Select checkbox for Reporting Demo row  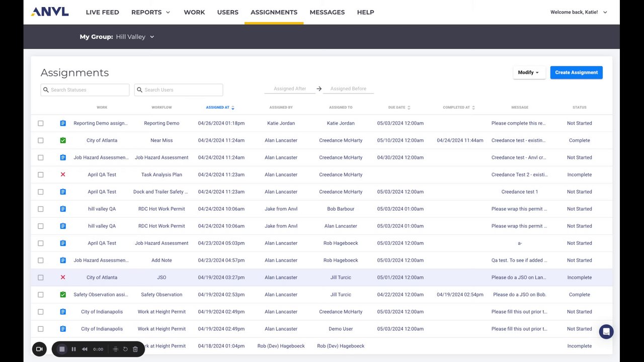41,123
